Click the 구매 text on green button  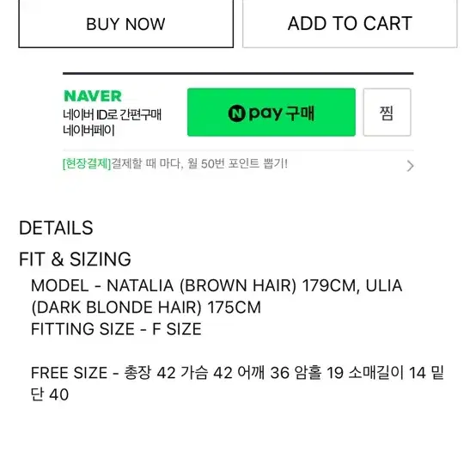(300, 113)
